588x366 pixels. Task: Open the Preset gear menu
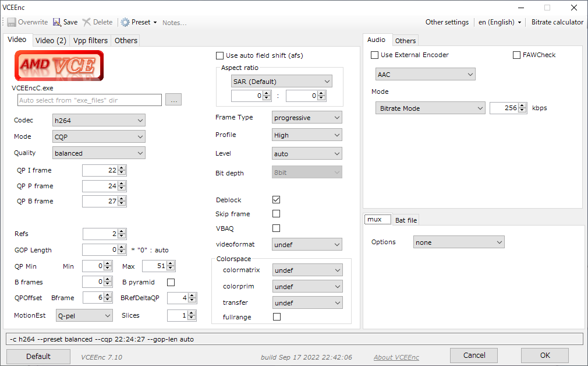click(x=139, y=22)
